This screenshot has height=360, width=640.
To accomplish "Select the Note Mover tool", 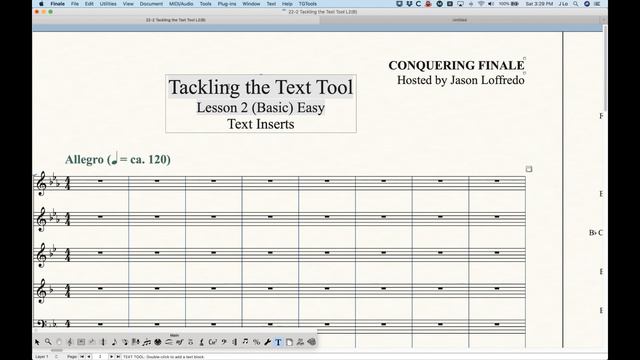I will click(245, 342).
